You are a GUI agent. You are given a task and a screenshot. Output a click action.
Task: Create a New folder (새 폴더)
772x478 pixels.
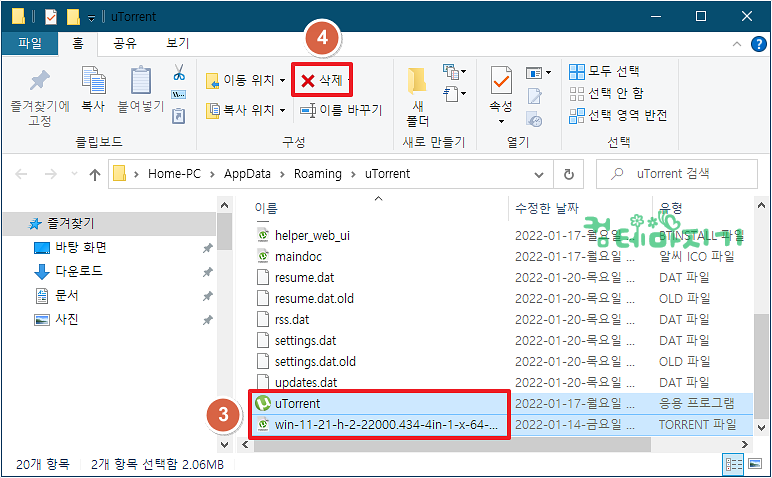pyautogui.click(x=418, y=97)
